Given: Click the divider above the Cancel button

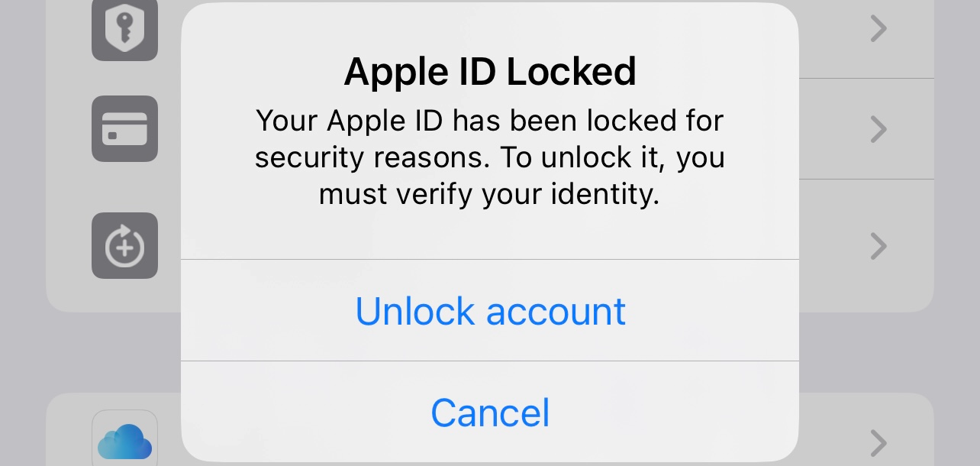Looking at the screenshot, I should pos(490,361).
